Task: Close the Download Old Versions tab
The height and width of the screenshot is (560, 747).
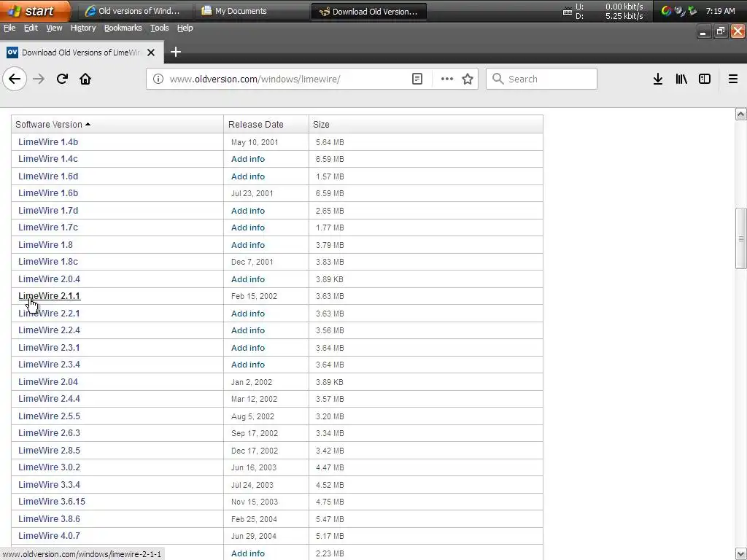Action: (151, 52)
